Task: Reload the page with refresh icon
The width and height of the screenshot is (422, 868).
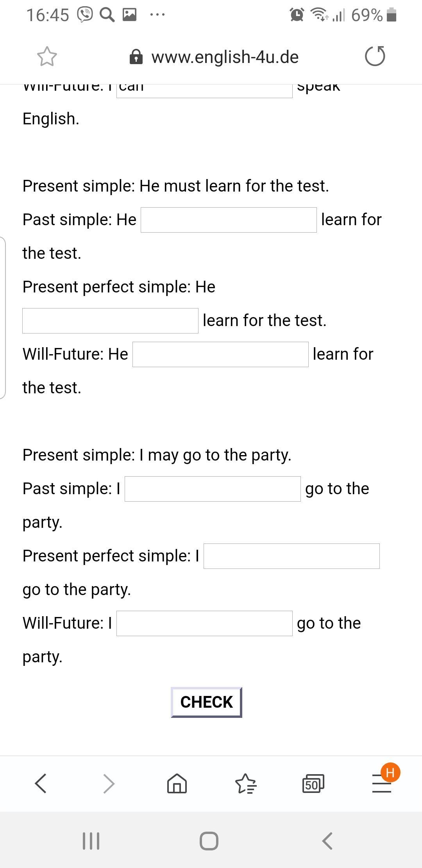Action: click(375, 56)
